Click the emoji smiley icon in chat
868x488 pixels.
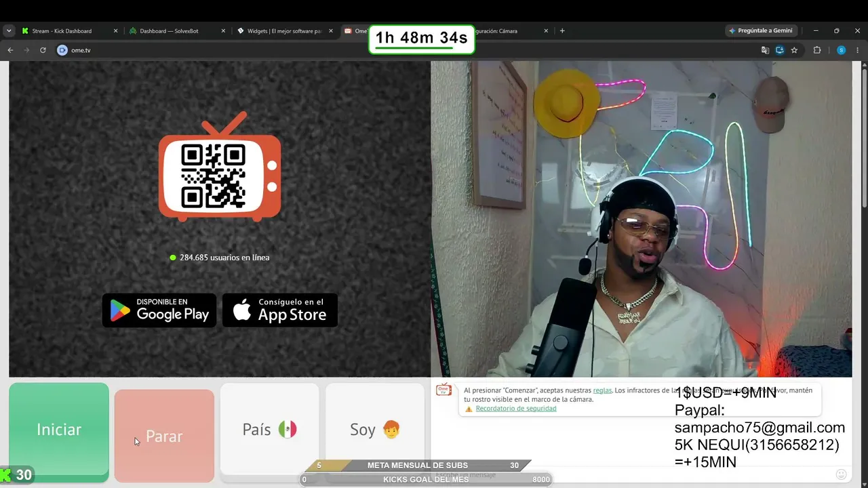pos(841,474)
